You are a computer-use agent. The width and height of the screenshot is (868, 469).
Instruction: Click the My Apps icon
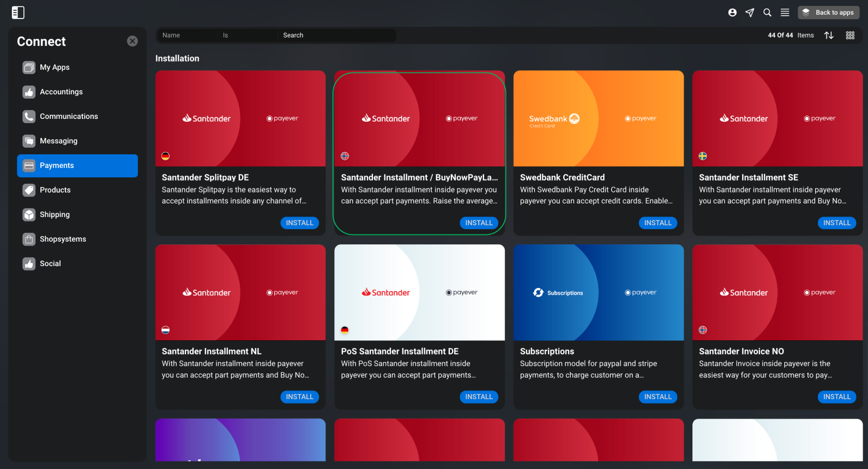[x=29, y=68]
